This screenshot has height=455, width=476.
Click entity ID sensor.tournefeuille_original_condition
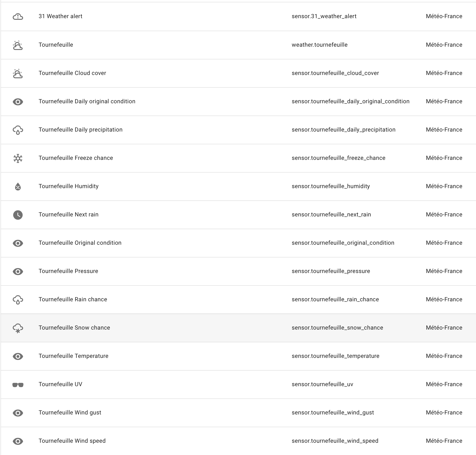pyautogui.click(x=343, y=243)
